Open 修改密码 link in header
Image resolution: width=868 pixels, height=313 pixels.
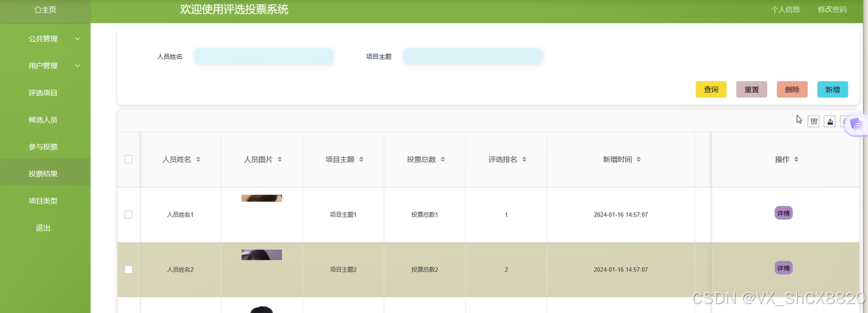(832, 10)
